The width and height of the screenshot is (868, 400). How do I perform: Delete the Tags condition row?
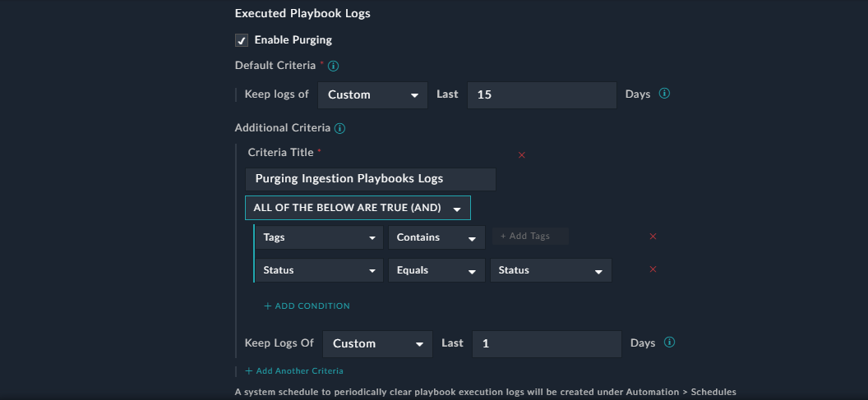pos(653,237)
